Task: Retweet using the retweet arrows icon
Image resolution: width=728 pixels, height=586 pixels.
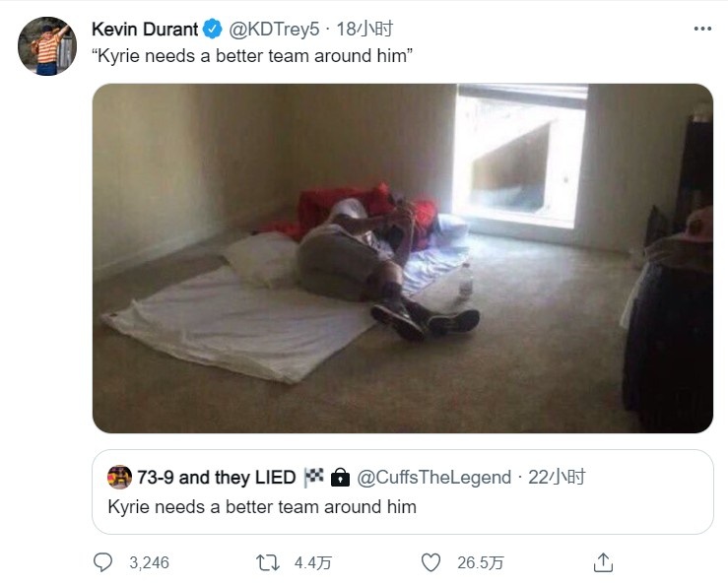Action: coord(268,562)
